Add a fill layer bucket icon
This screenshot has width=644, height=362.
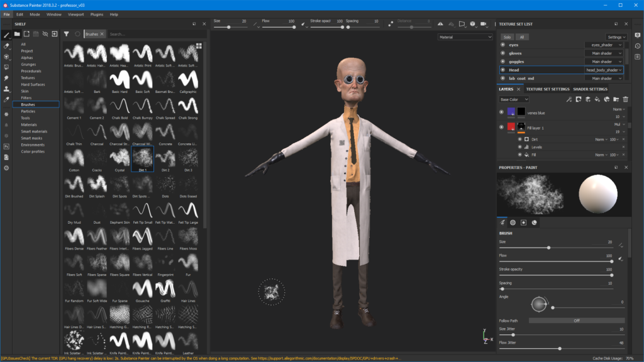point(597,99)
